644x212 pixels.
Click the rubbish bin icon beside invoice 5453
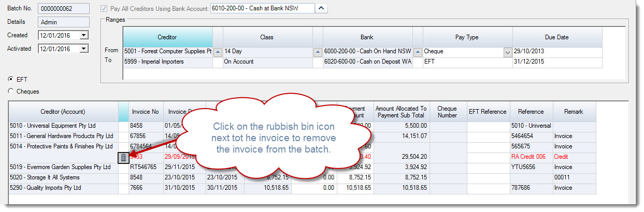tap(123, 158)
